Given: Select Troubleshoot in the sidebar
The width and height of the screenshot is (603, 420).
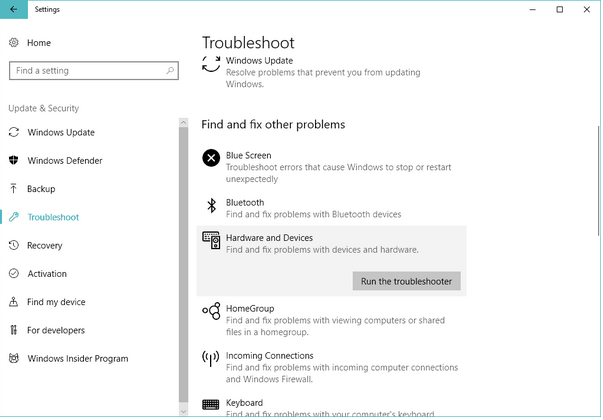Looking at the screenshot, I should pyautogui.click(x=53, y=217).
